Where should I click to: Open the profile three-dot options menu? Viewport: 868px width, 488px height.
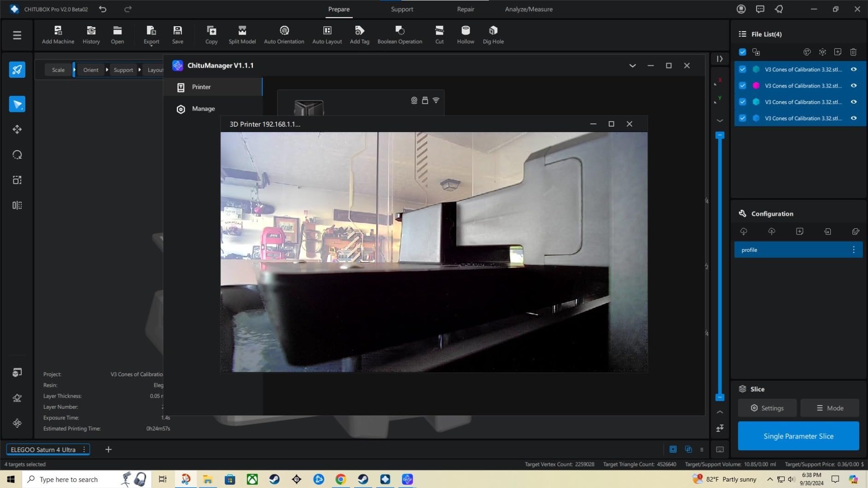(x=854, y=250)
